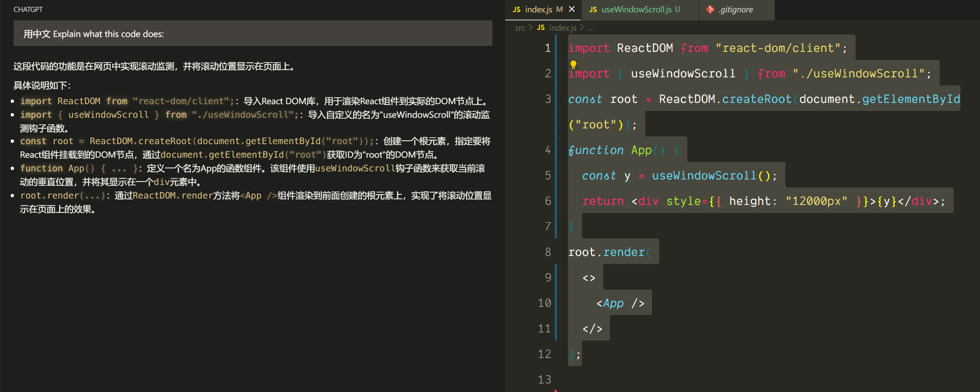This screenshot has width=980, height=392.
Task: Click useWindowScroll function call on line 5
Action: coord(704,176)
